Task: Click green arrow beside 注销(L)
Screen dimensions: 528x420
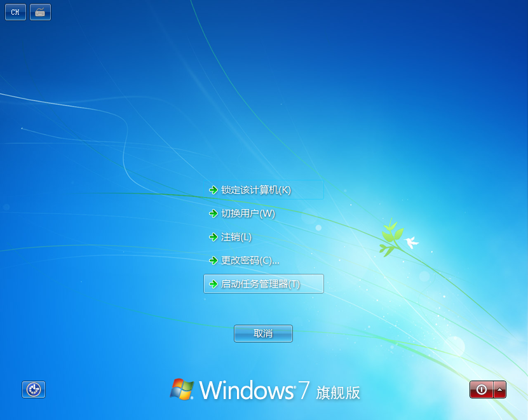Action: [x=213, y=237]
